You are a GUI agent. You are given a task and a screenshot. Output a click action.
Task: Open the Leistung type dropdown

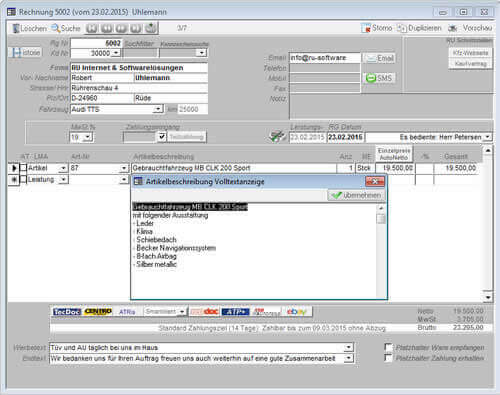(x=63, y=180)
